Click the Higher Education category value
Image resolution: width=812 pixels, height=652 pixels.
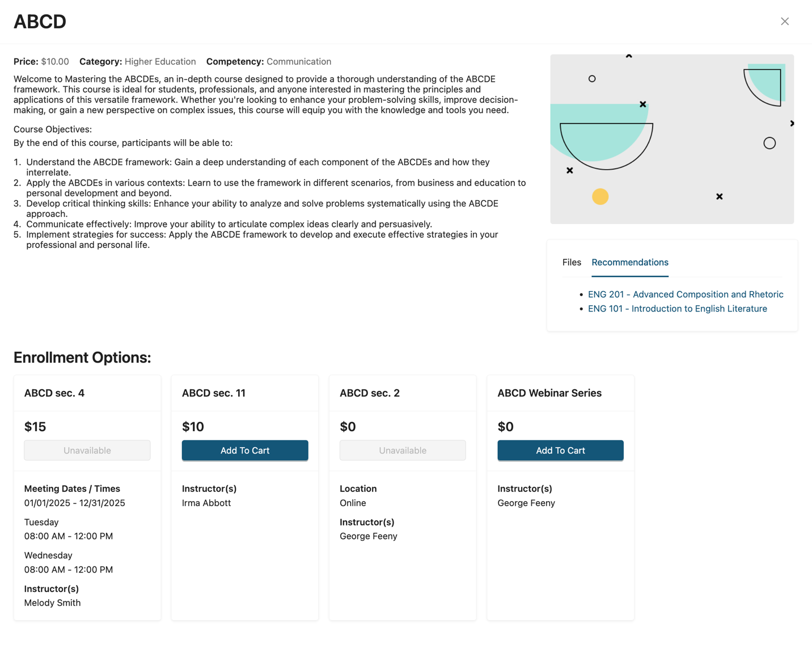point(160,61)
